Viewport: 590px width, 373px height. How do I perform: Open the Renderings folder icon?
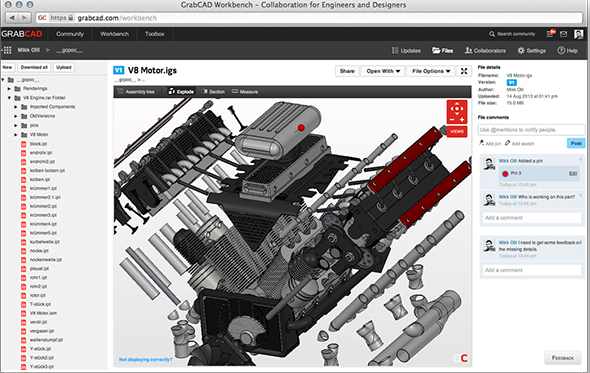[17, 88]
